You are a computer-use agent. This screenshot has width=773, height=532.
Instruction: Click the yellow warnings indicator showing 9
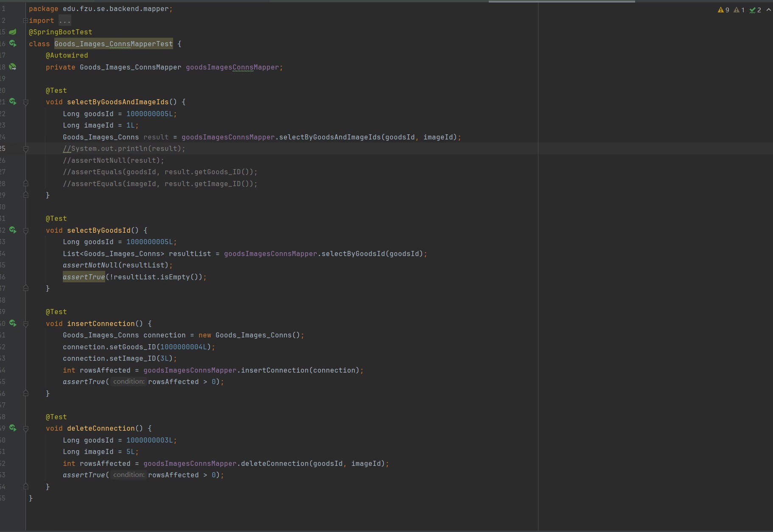point(723,10)
